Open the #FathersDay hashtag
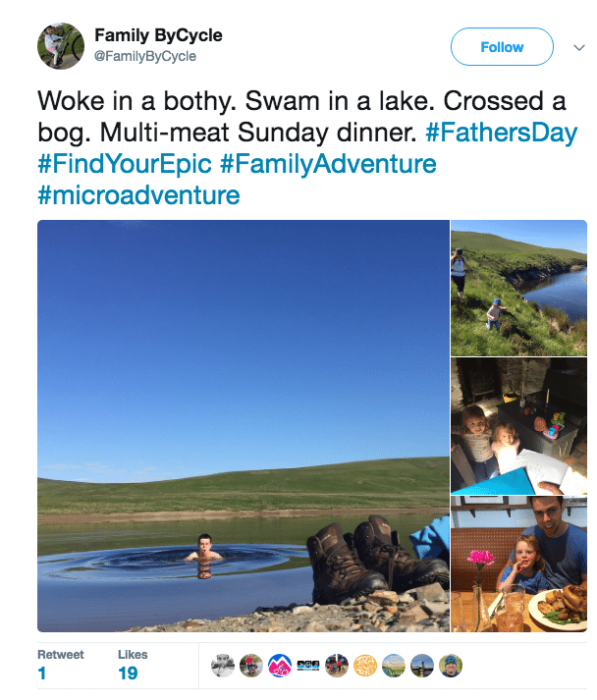 point(501,133)
